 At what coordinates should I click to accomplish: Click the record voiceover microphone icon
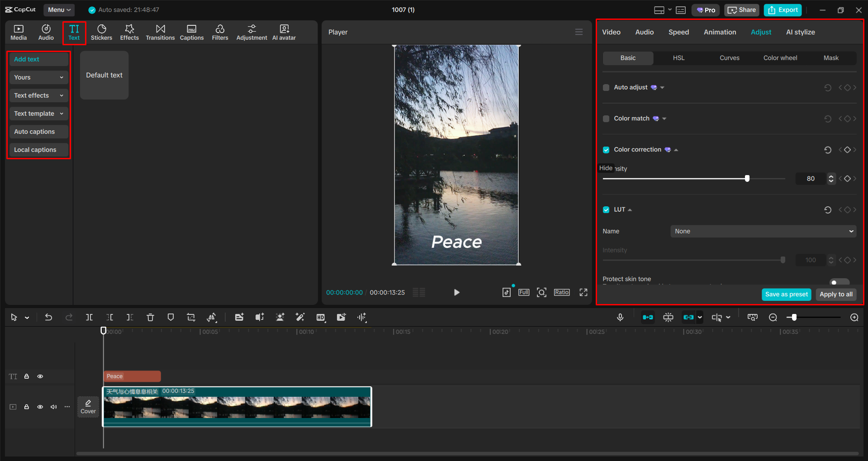(620, 317)
